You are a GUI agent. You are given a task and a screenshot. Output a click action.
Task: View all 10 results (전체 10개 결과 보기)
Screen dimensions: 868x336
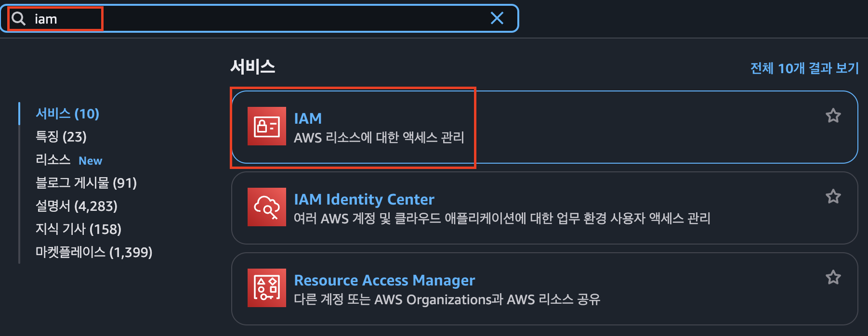pyautogui.click(x=804, y=68)
